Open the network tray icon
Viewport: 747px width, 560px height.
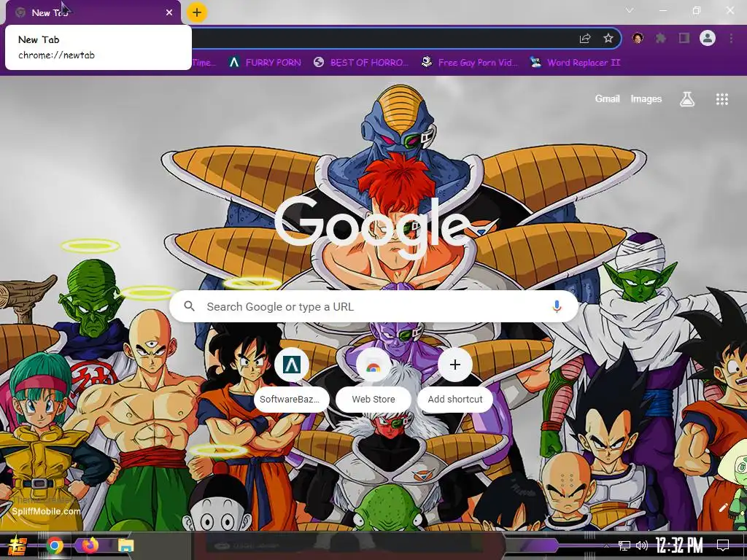click(624, 545)
